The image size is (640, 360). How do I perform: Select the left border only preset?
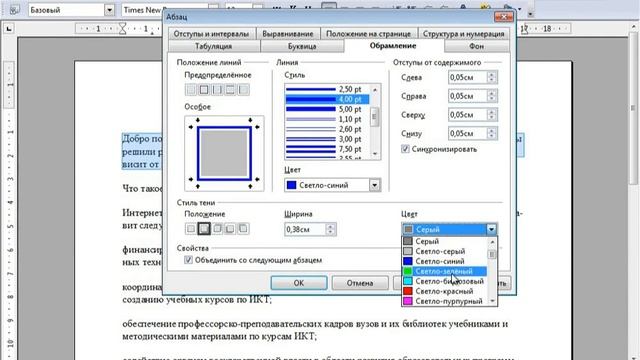click(243, 89)
